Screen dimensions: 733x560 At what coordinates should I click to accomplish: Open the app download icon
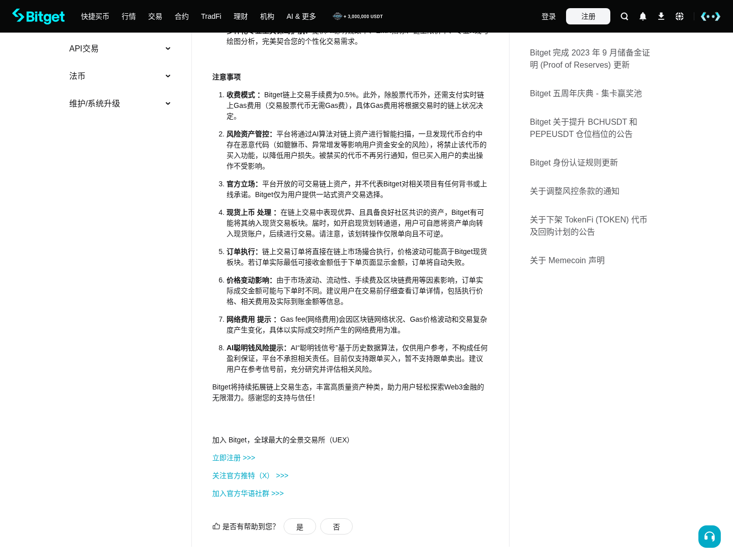(661, 16)
